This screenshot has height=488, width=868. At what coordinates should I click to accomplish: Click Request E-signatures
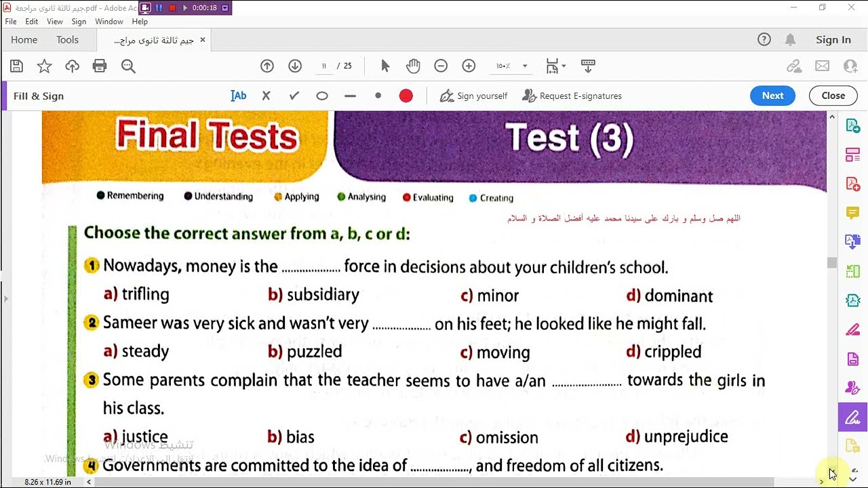coord(572,96)
